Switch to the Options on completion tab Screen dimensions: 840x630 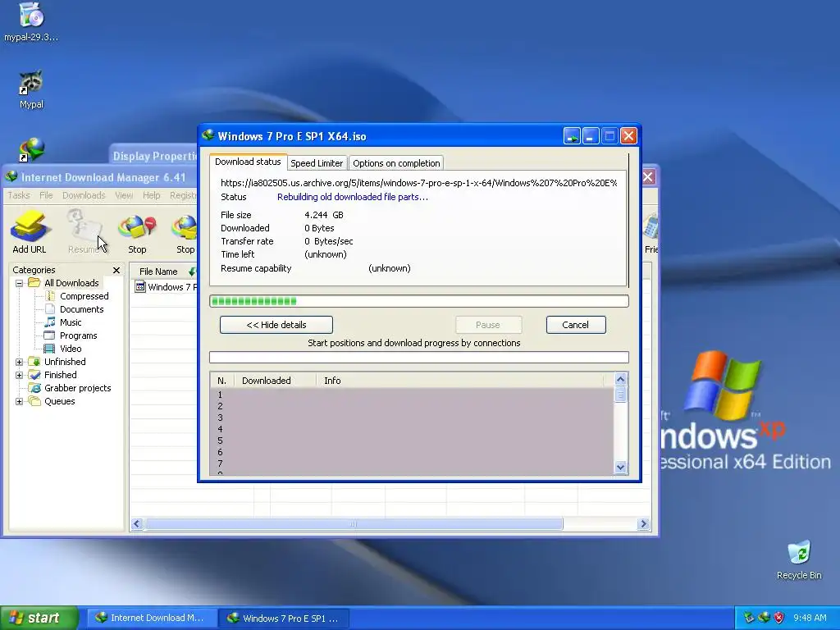(x=396, y=163)
